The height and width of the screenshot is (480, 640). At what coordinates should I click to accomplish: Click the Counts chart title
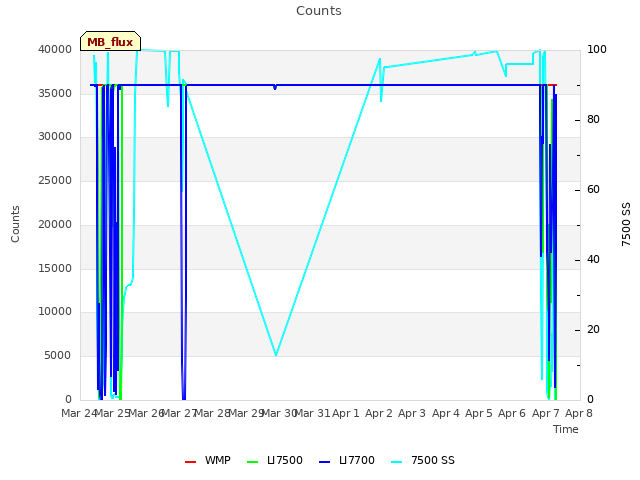pyautogui.click(x=319, y=11)
